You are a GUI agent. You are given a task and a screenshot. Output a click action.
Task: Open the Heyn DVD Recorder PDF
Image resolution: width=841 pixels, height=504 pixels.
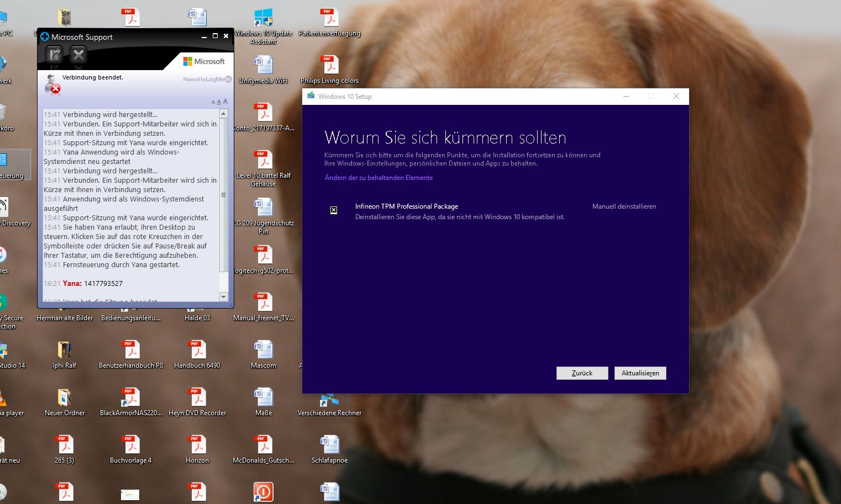(x=197, y=402)
